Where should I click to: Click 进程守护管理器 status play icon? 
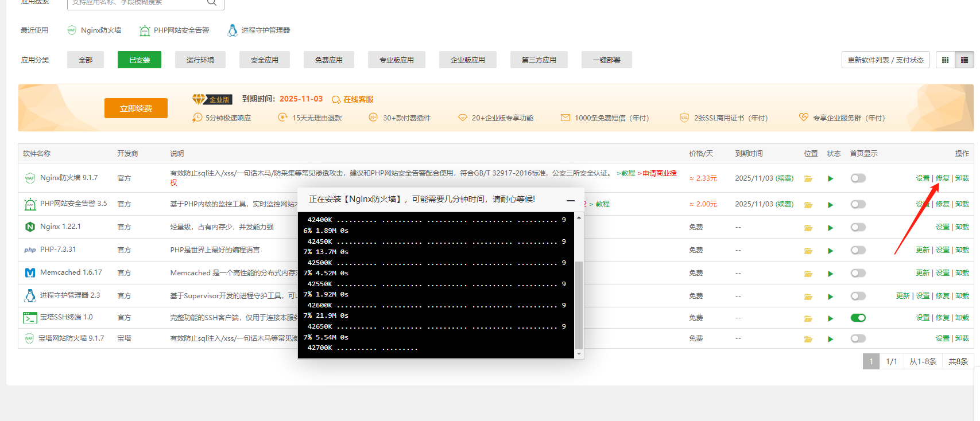(x=830, y=297)
